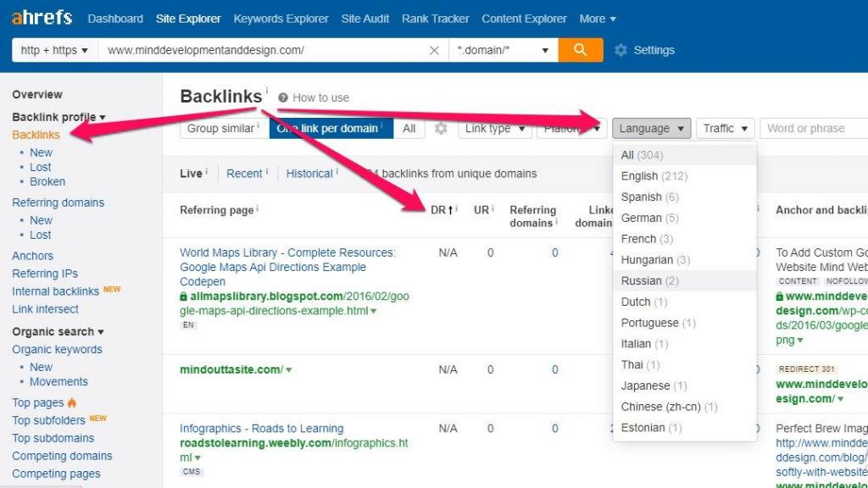The image size is (868, 488).
Task: Select All (304) language option
Action: tap(684, 155)
